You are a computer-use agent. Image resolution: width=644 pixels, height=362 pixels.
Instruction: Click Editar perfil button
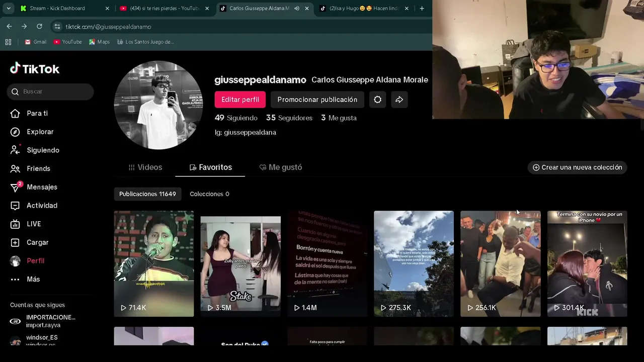point(240,100)
